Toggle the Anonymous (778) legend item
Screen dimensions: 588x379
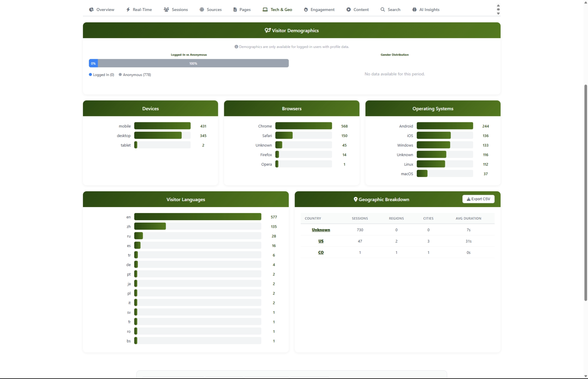click(x=135, y=75)
